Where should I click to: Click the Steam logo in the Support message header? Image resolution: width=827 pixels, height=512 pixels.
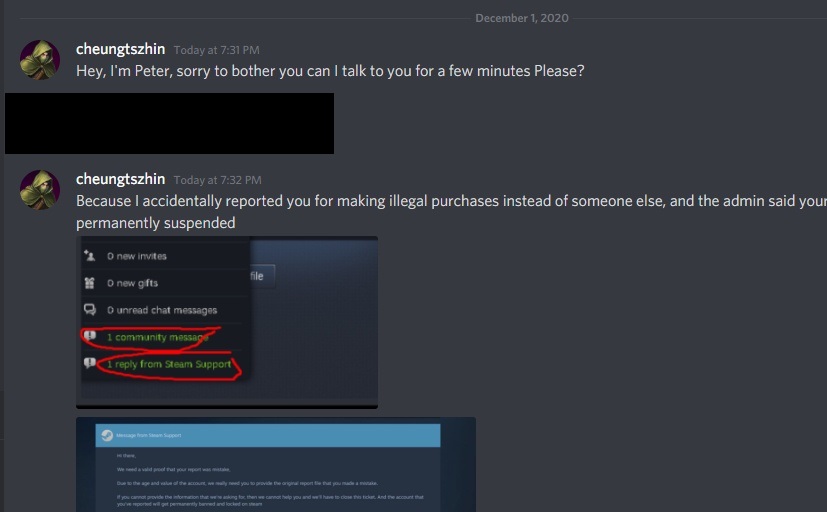[107, 435]
